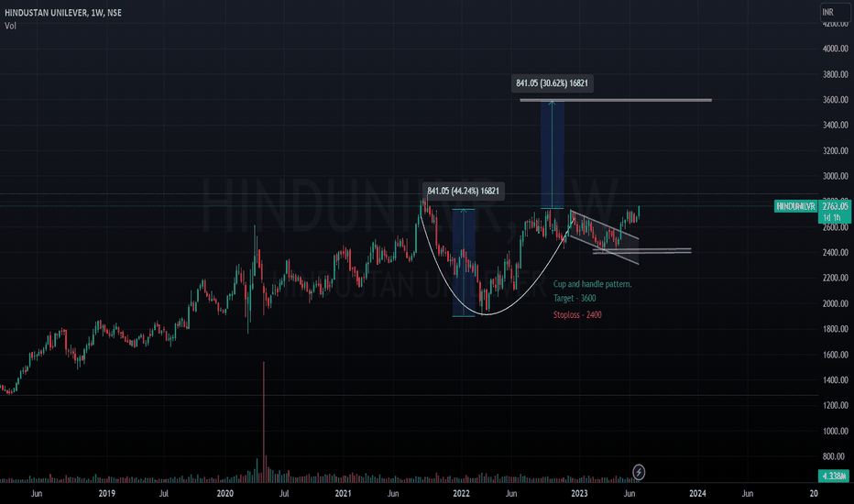The width and height of the screenshot is (854, 504).
Task: Click the 2023 label on time axis
Action: [x=579, y=493]
